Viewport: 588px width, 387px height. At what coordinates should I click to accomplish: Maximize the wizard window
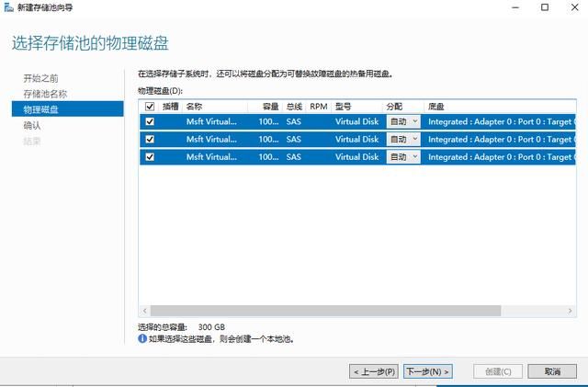(x=545, y=7)
